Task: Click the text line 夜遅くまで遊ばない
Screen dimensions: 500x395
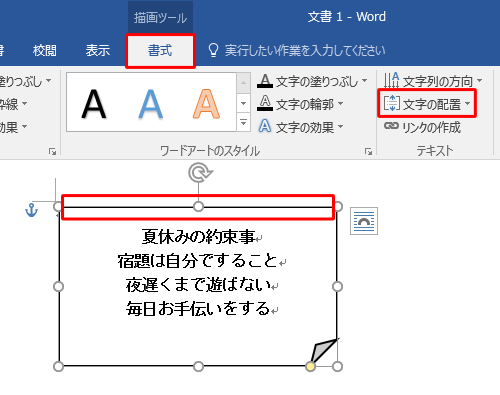Action: click(x=198, y=285)
